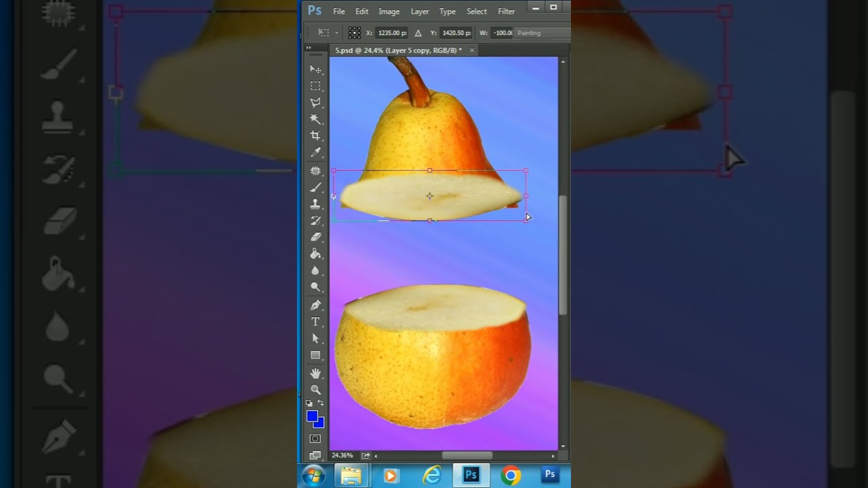
Task: Select the Rectangular Marquee tool
Action: [x=315, y=86]
